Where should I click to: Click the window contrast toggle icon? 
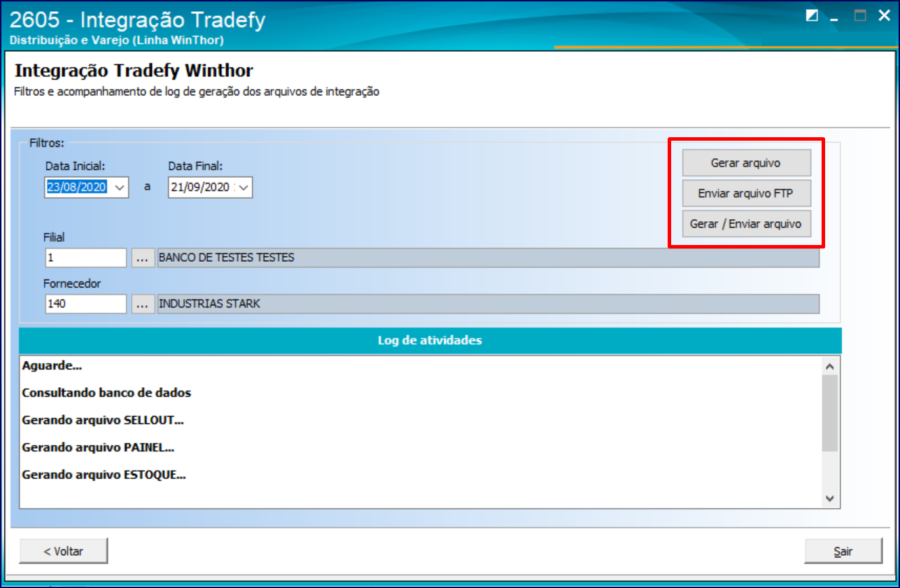[812, 16]
